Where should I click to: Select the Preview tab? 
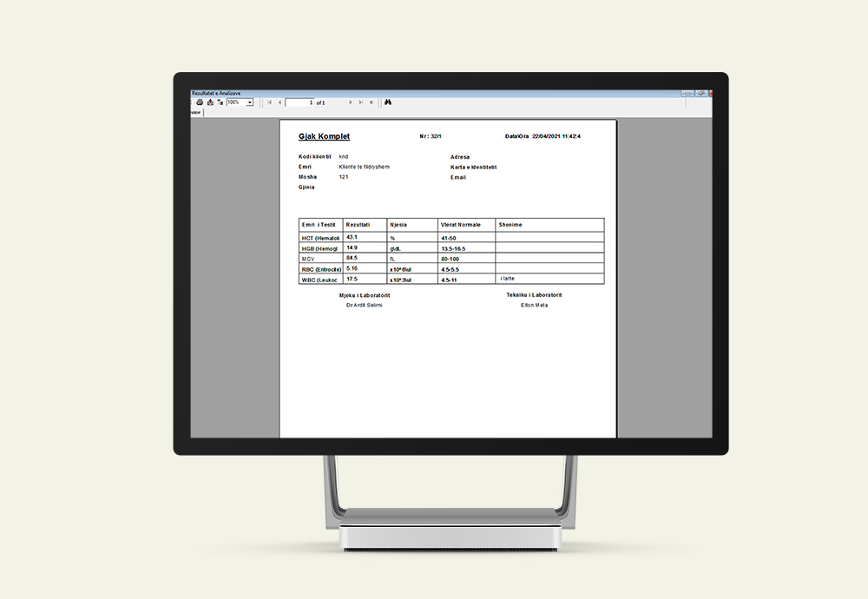[196, 112]
